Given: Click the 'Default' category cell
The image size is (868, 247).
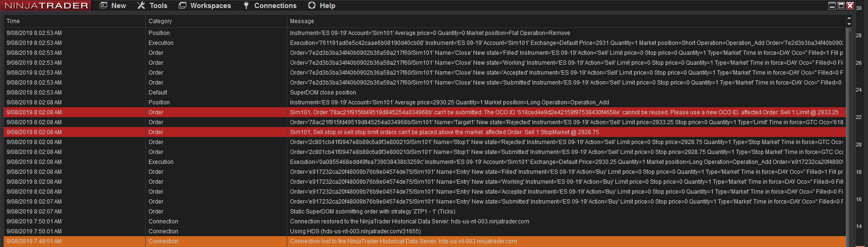Looking at the screenshot, I should [216, 93].
